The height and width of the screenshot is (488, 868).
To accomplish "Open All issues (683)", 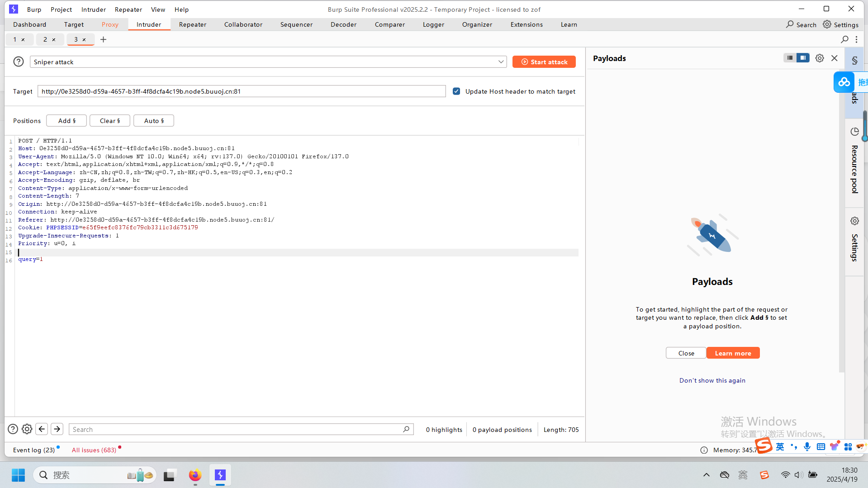I will pyautogui.click(x=94, y=450).
